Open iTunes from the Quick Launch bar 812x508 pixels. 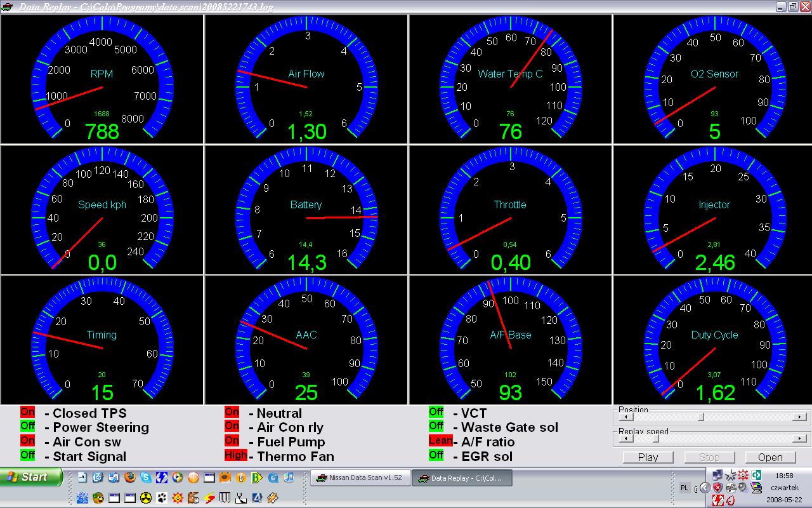click(x=289, y=478)
